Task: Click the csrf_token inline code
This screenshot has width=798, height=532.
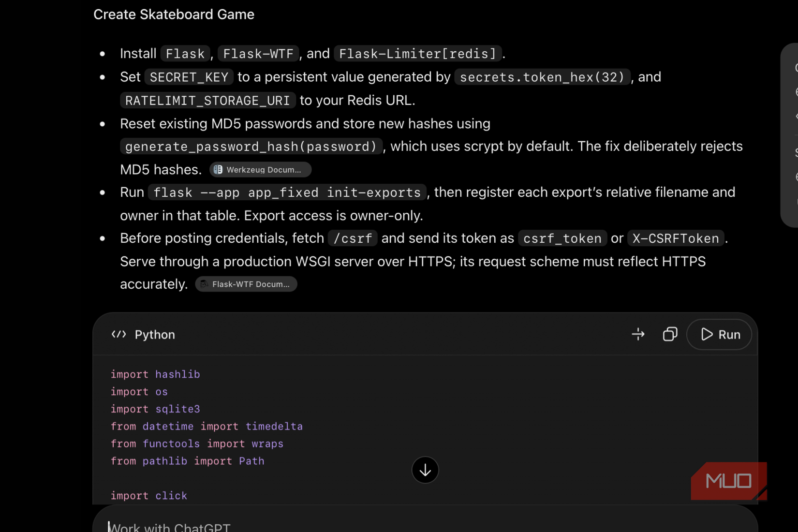Action: pos(562,238)
